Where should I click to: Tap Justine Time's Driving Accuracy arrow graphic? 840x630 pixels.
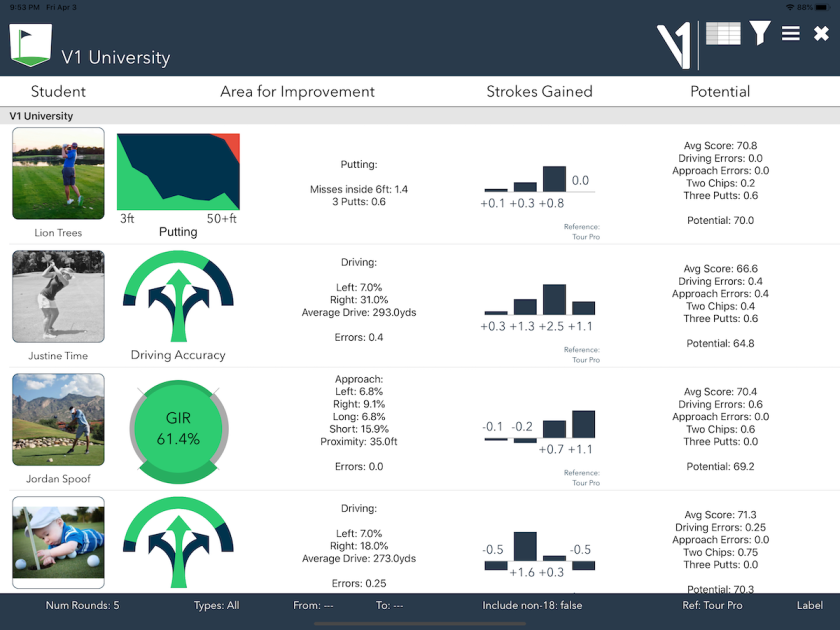[x=178, y=297]
